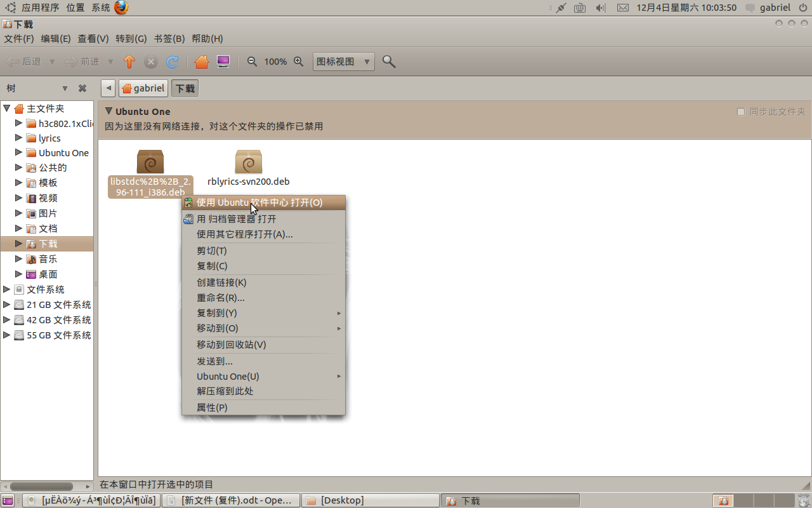Choose 发送到... in context menu
812x508 pixels.
tap(264, 361)
